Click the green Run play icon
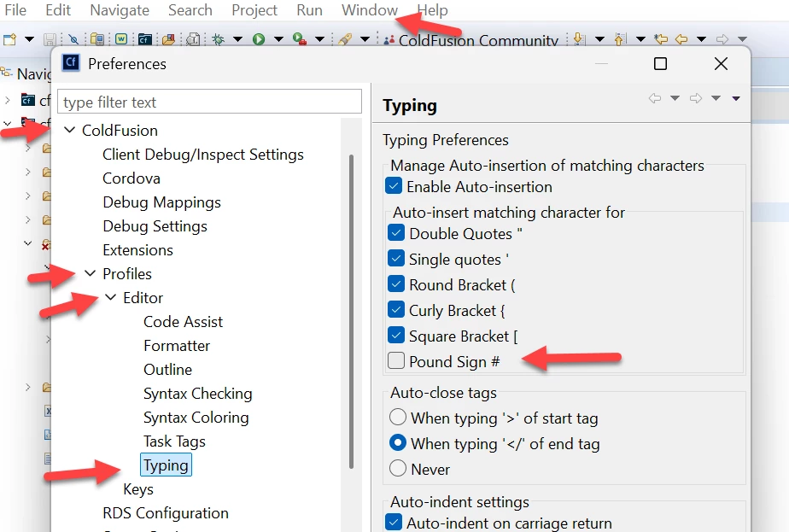Screen dimensions: 789x532 [x=259, y=39]
